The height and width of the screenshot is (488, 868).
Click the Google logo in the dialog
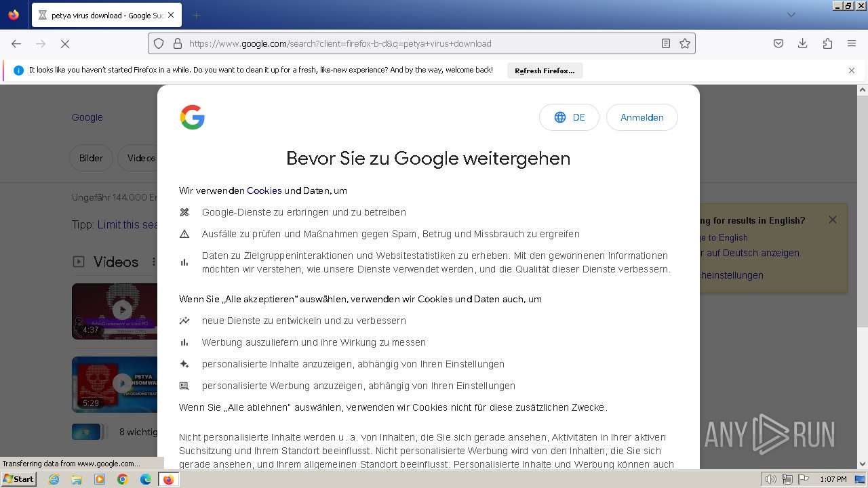[193, 117]
